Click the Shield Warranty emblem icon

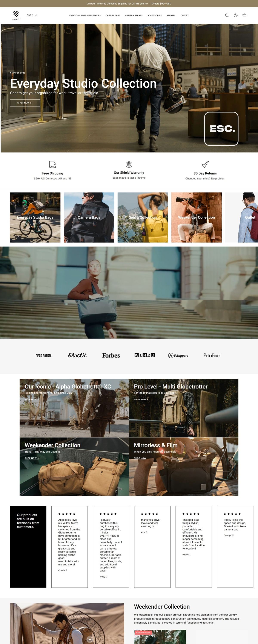129,164
